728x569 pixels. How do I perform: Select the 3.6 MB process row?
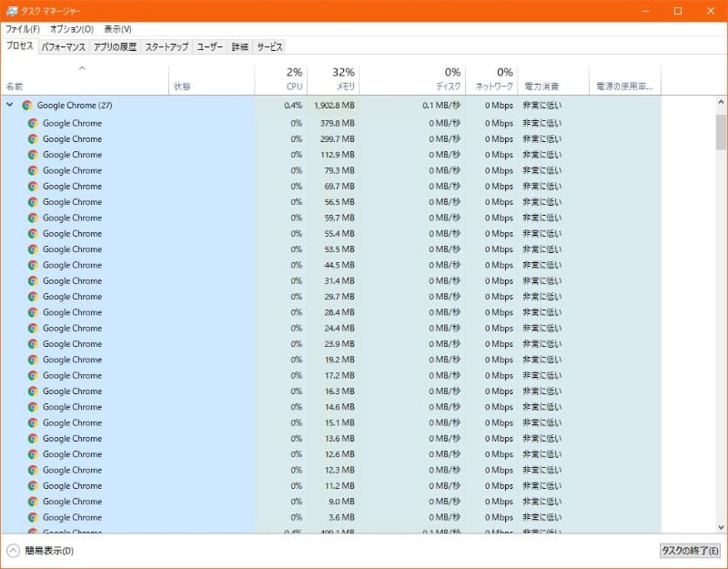[x=331, y=517]
